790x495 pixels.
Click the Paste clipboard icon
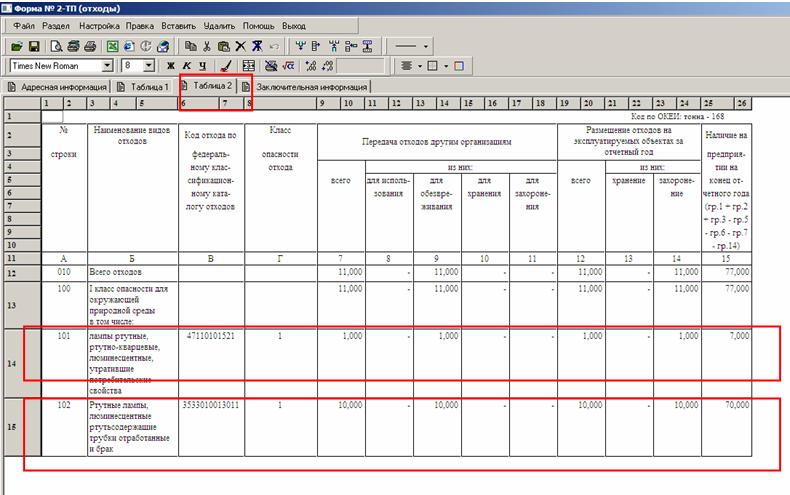tap(224, 46)
